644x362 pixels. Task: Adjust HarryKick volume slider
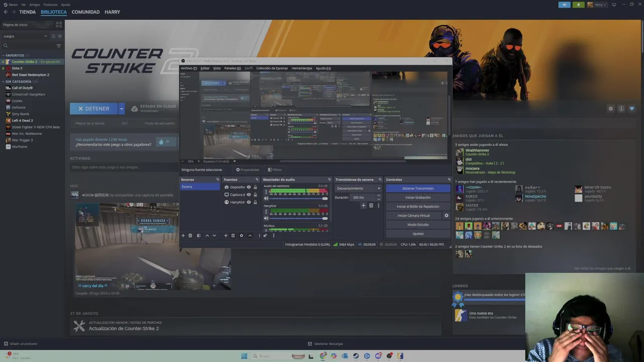tap(299, 218)
